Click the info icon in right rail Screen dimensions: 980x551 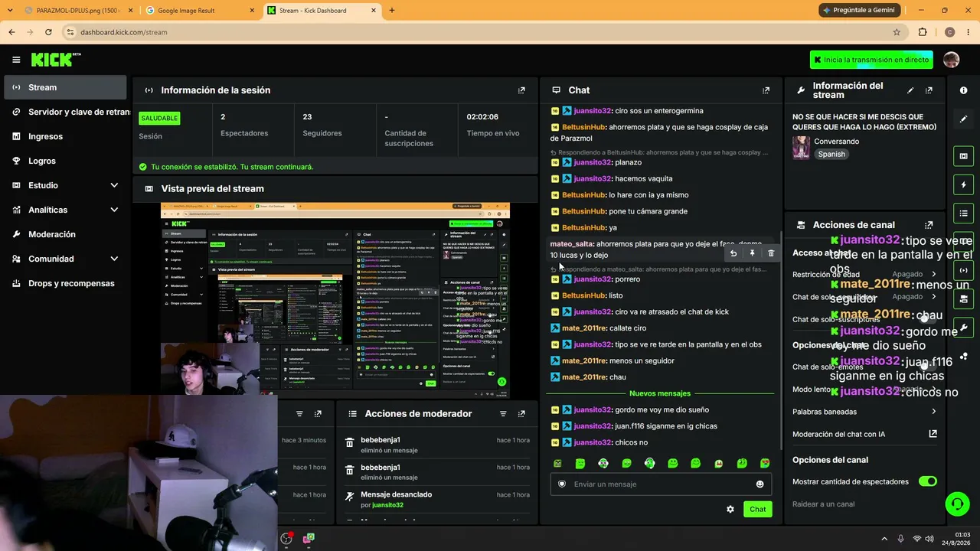963,90
